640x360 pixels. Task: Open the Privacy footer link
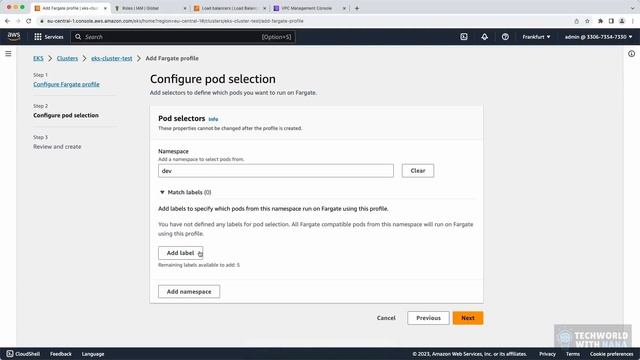pos(547,354)
